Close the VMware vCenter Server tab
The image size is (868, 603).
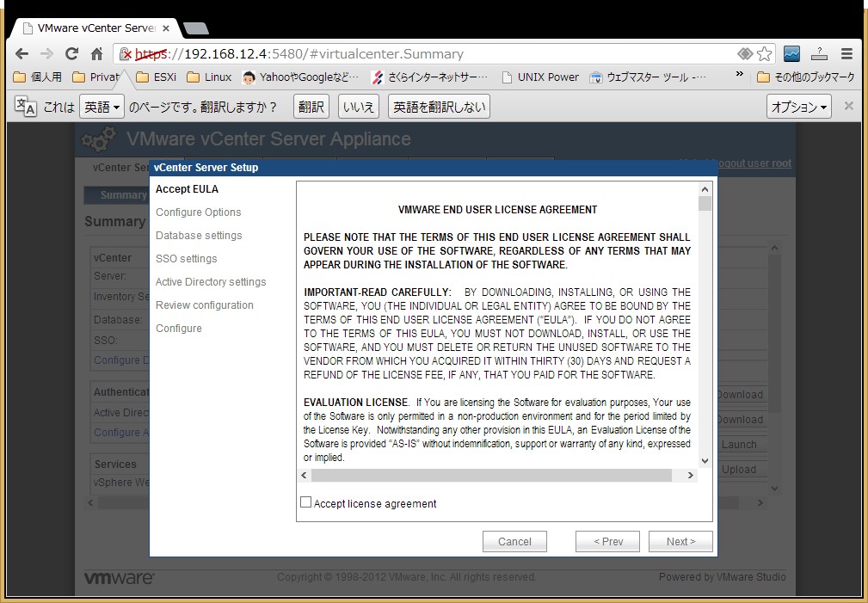[x=166, y=28]
